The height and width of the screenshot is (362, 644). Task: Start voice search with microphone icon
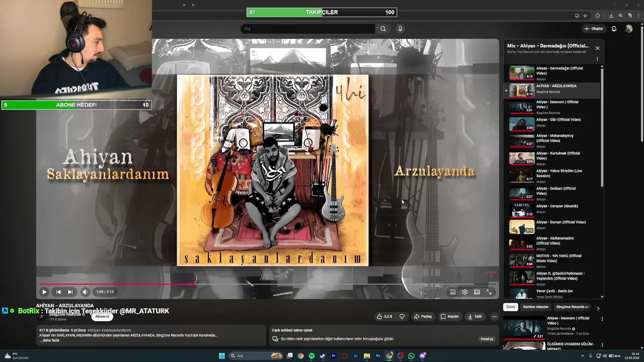[x=400, y=29]
